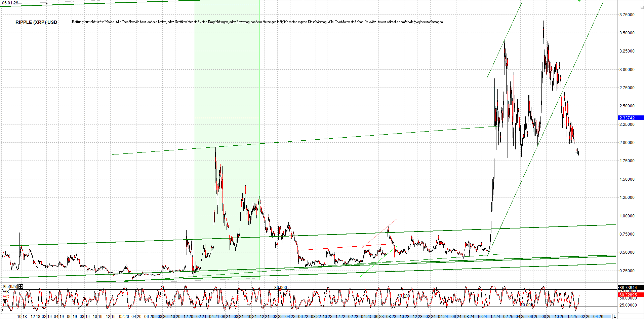Click the green shaded highlight zone
This screenshot has height=319, width=644.
point(227,101)
